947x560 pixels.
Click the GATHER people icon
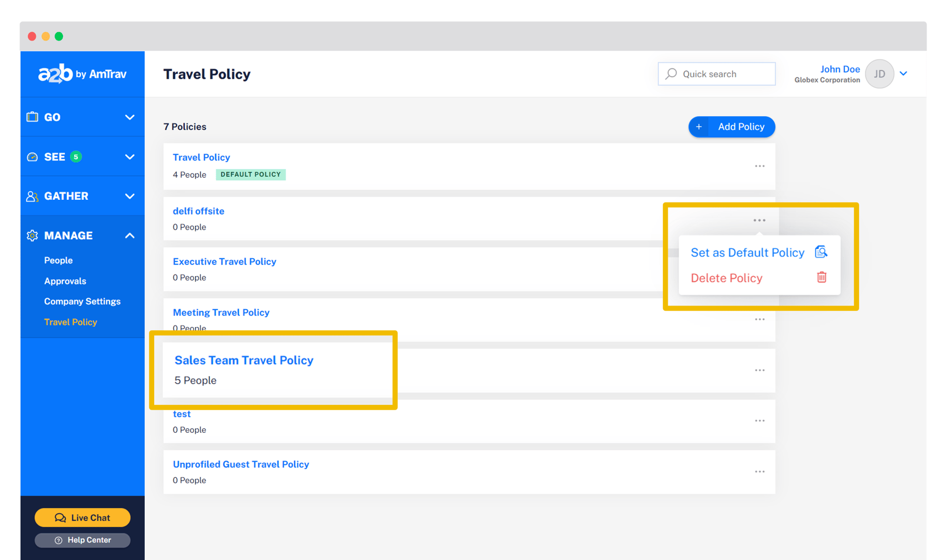point(33,196)
